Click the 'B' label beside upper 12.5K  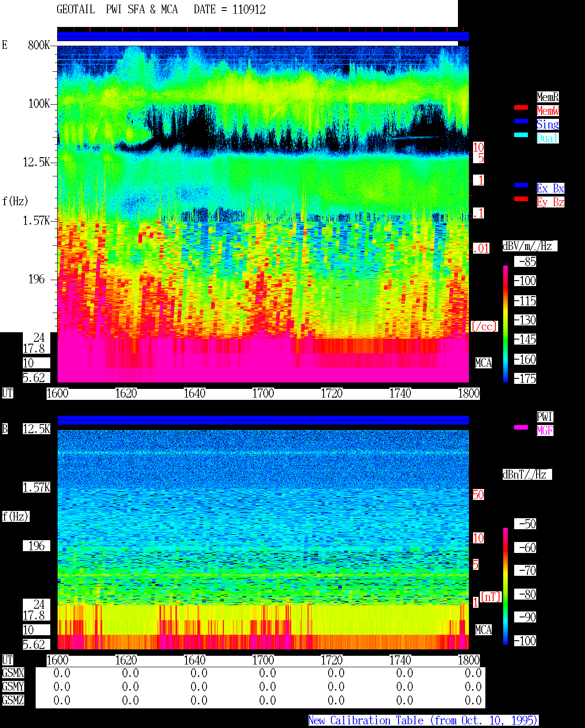pos(5,429)
